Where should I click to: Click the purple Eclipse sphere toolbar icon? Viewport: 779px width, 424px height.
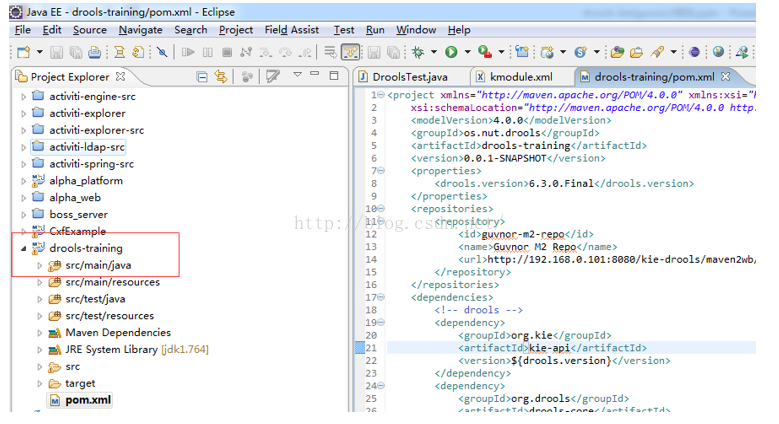(x=695, y=52)
